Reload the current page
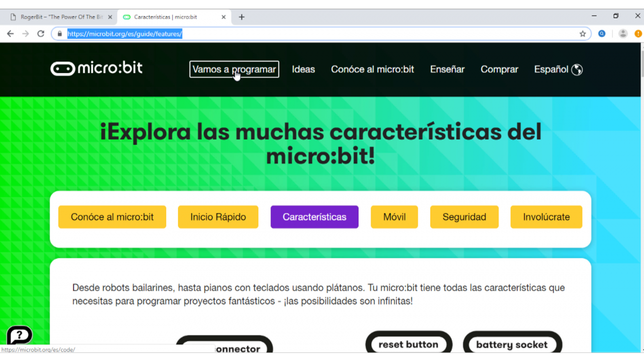Viewport: 644px width, 362px height. (41, 34)
